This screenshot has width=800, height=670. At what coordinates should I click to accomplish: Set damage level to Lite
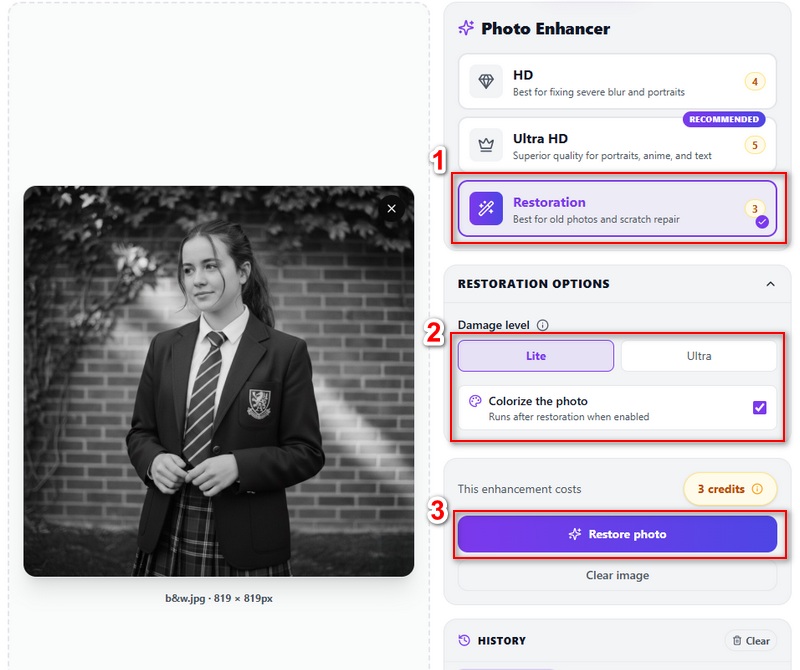(x=536, y=356)
